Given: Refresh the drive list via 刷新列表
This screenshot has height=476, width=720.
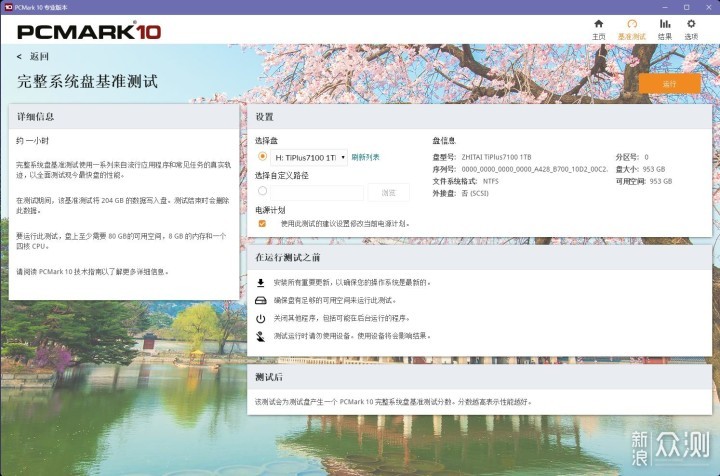Looking at the screenshot, I should pyautogui.click(x=366, y=157).
